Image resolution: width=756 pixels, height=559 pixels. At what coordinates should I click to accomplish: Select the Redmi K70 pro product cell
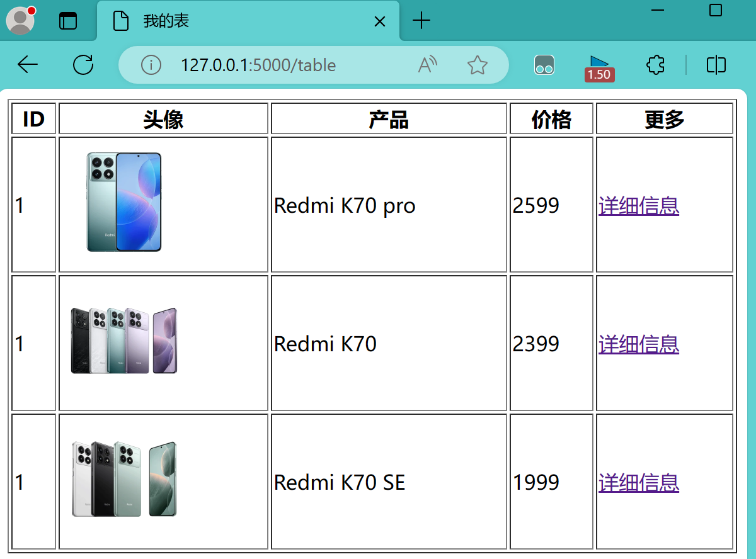(x=389, y=205)
